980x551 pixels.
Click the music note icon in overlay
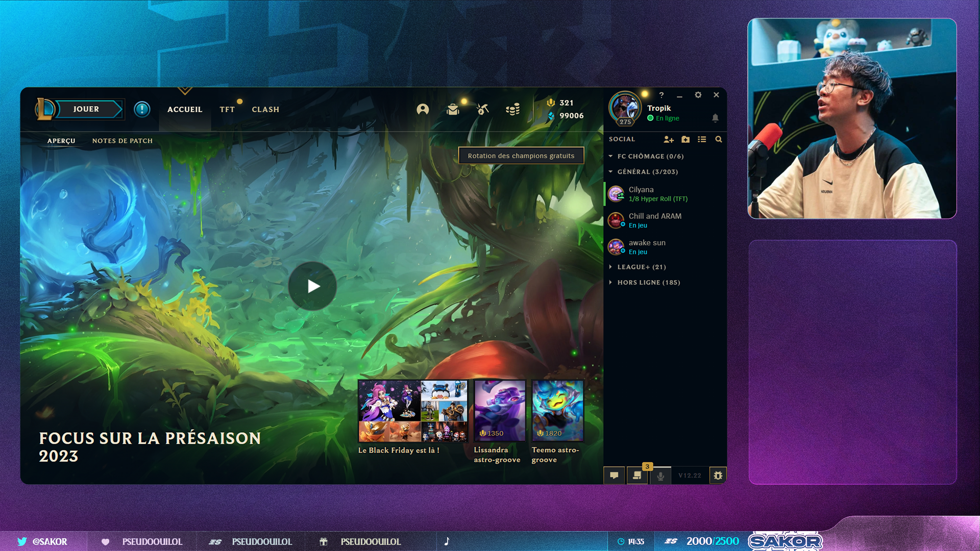[447, 541]
